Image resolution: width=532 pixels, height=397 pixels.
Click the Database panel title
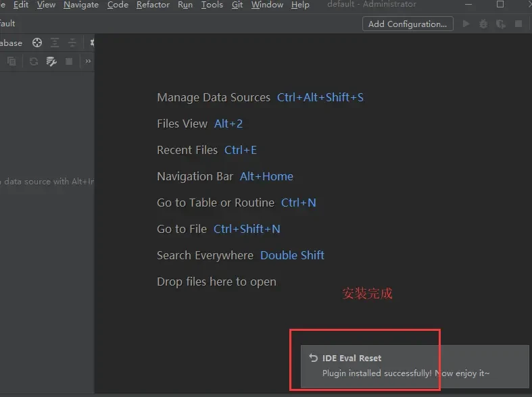click(x=11, y=43)
